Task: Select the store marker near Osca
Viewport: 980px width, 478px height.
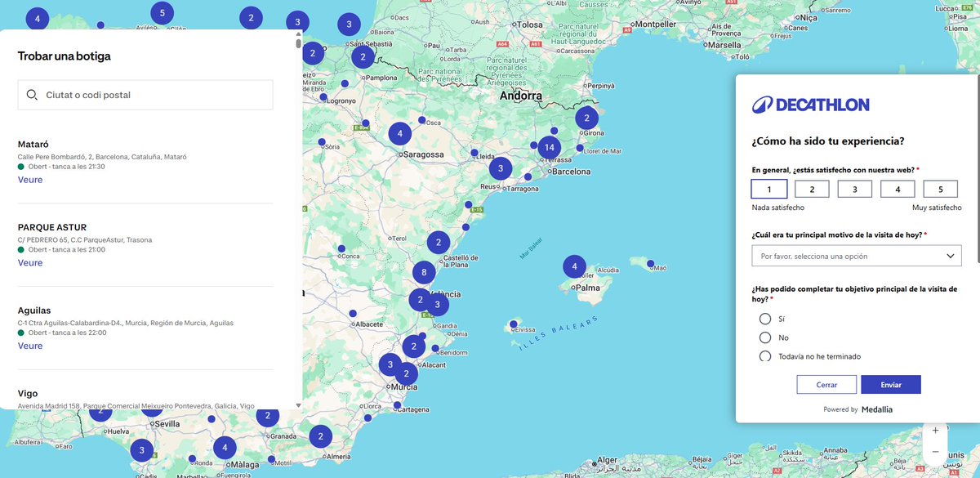Action: [421, 120]
